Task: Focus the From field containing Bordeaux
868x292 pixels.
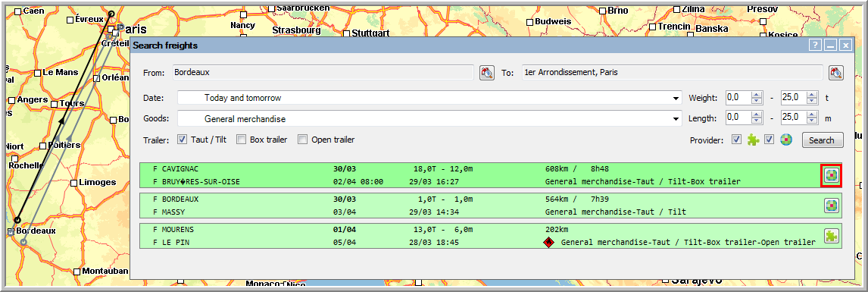Action: pos(323,73)
